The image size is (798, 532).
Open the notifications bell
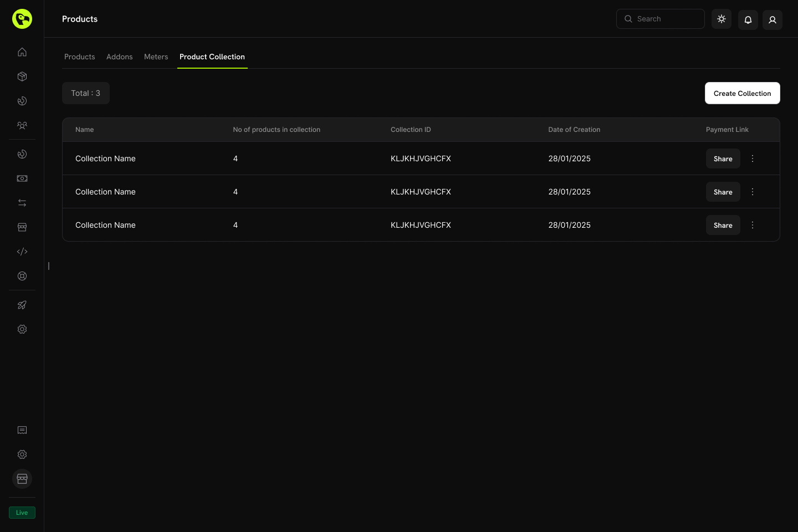click(748, 19)
